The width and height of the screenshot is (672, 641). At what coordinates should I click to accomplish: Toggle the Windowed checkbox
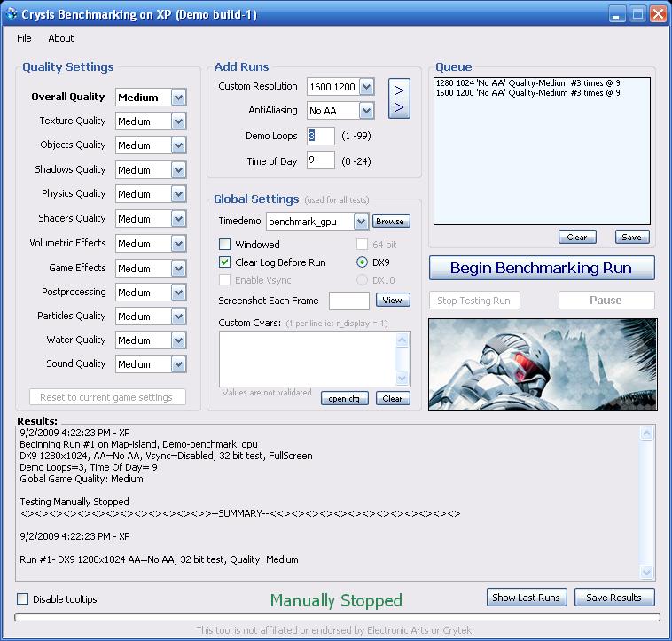224,244
